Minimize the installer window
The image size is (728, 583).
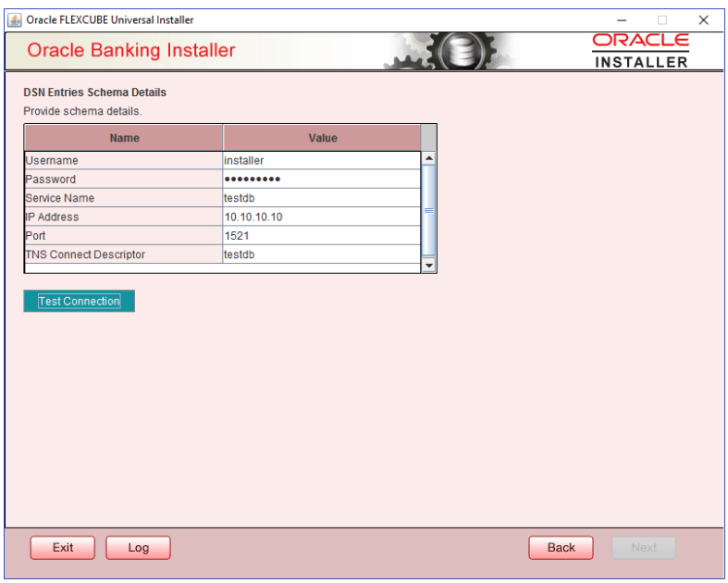622,20
